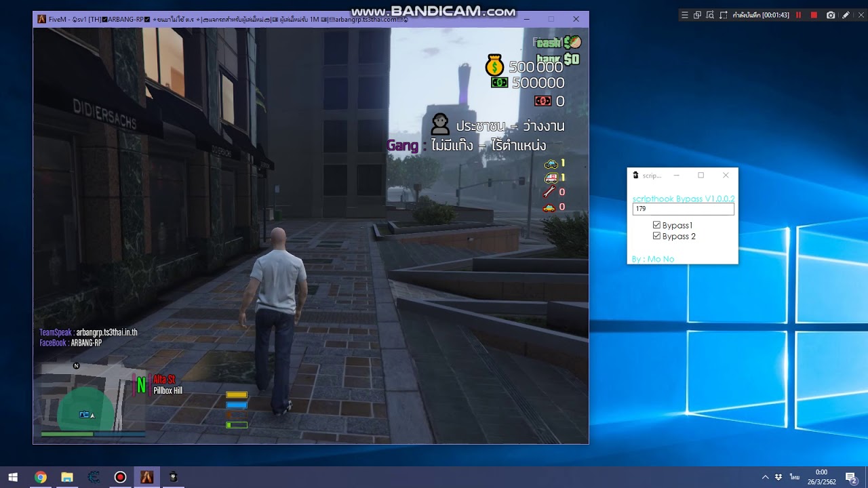
Task: Close the FiveM game window
Action: pos(576,19)
